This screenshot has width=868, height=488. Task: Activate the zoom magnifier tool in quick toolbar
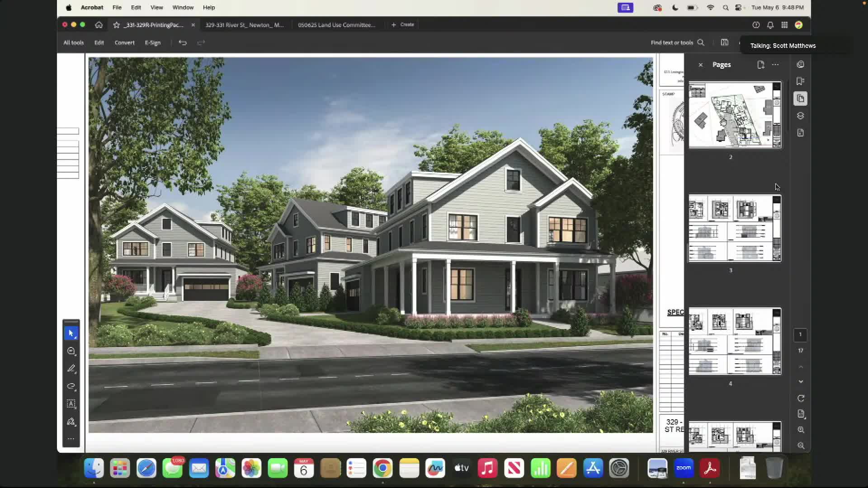[x=71, y=351]
